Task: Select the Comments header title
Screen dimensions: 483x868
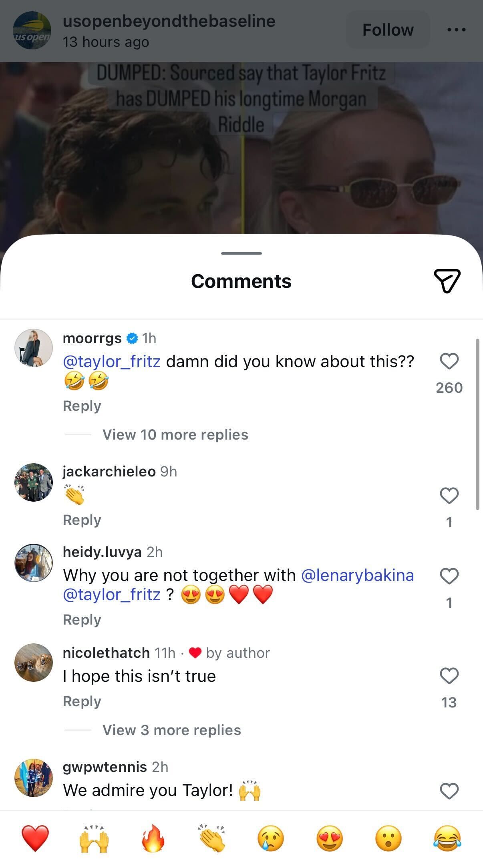Action: coord(241,281)
